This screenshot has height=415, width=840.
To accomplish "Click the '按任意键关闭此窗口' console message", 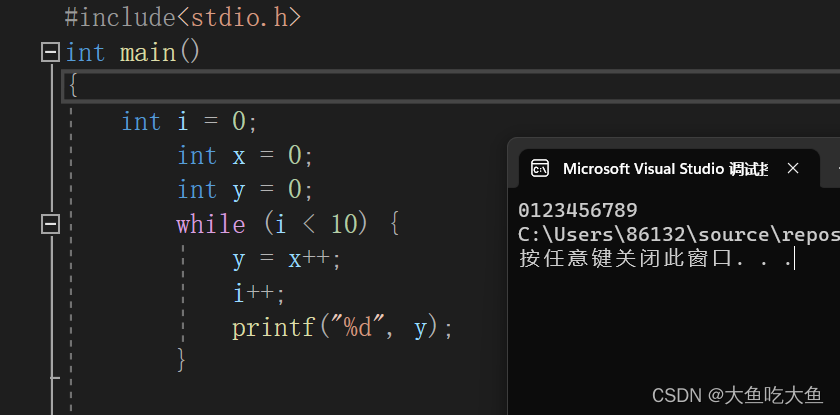I will [x=655, y=259].
